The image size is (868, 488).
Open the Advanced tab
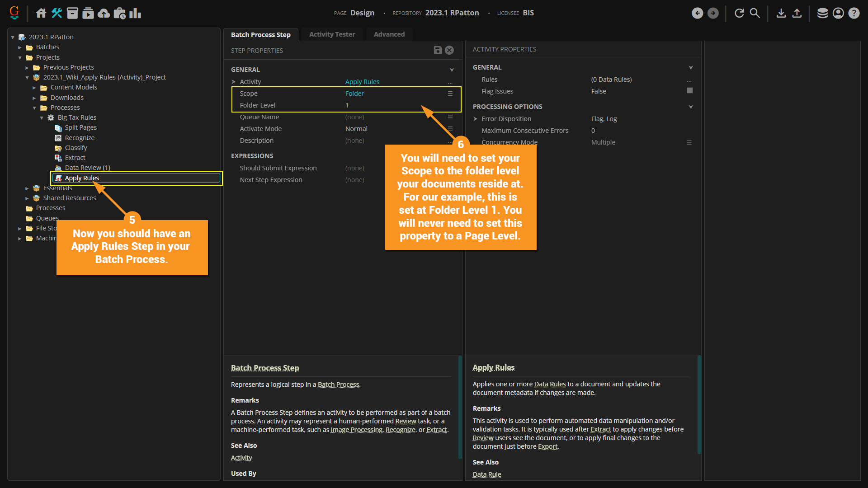[x=389, y=34]
